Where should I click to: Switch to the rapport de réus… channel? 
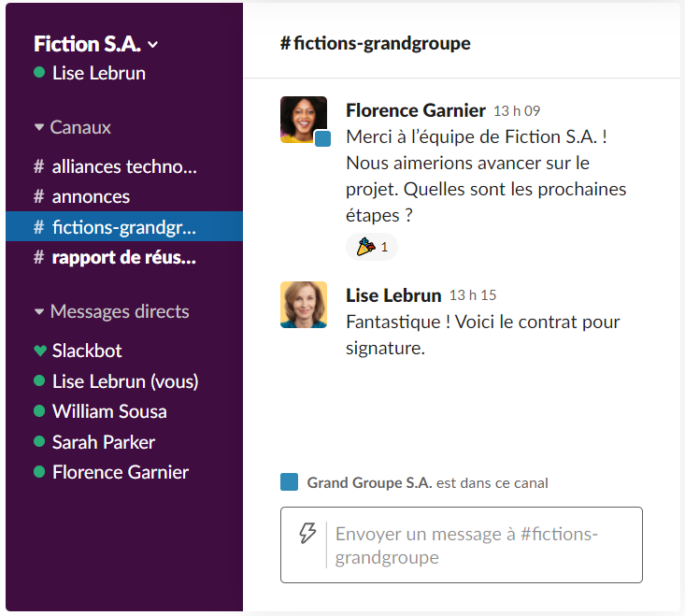pyautogui.click(x=124, y=257)
